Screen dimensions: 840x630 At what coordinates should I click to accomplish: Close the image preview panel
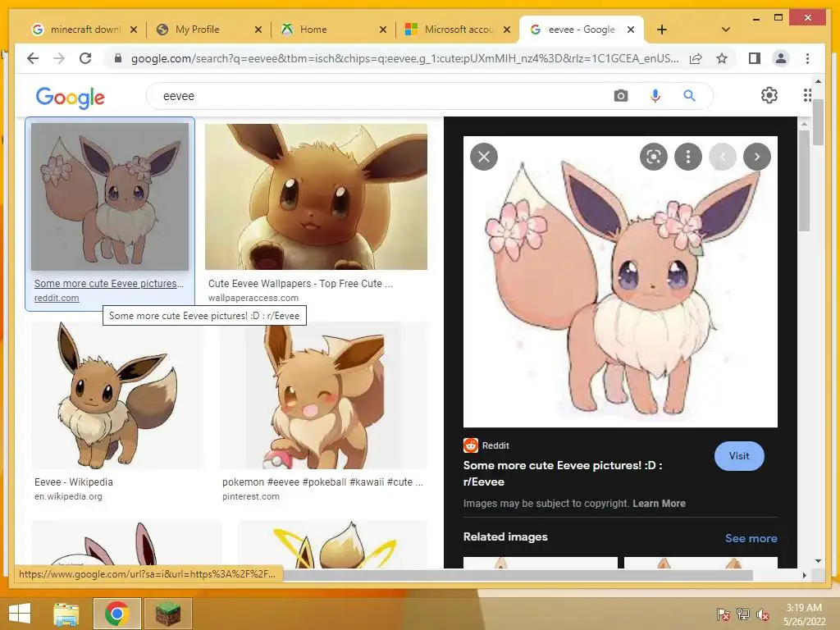(484, 157)
